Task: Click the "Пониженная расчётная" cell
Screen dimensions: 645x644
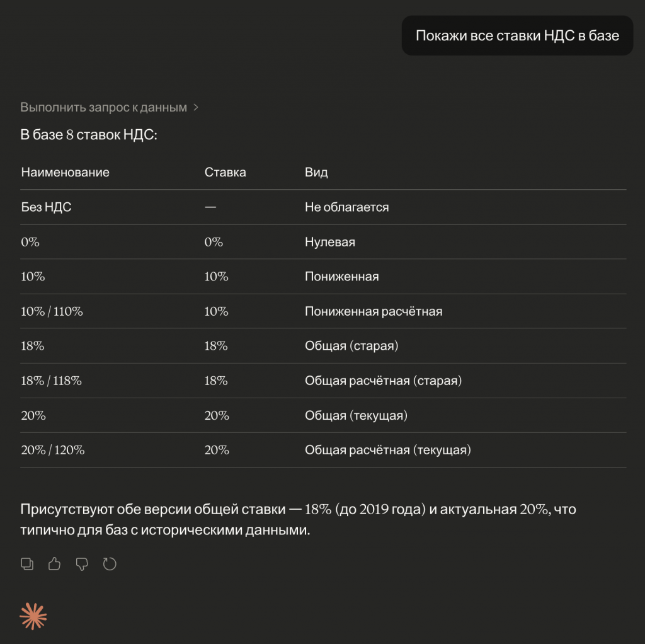Action: [x=373, y=311]
